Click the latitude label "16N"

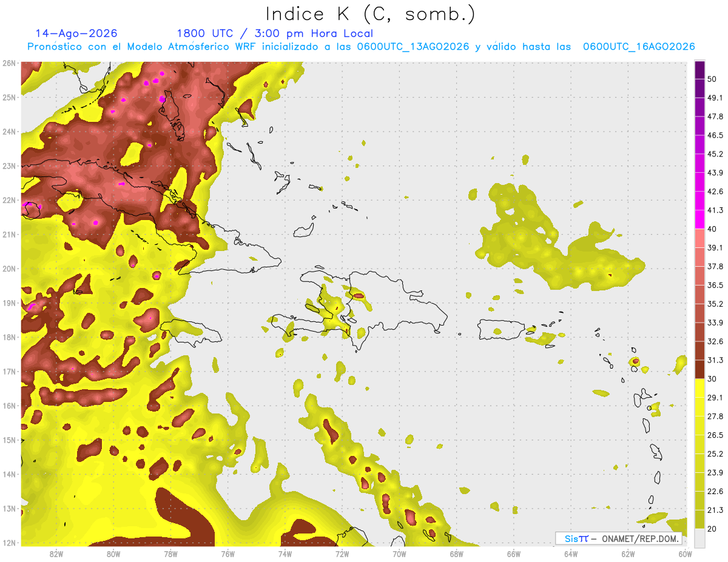[x=8, y=406]
